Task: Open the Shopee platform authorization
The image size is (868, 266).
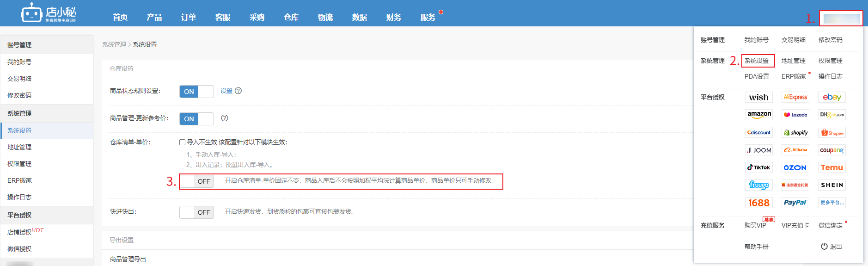Action: click(x=832, y=132)
